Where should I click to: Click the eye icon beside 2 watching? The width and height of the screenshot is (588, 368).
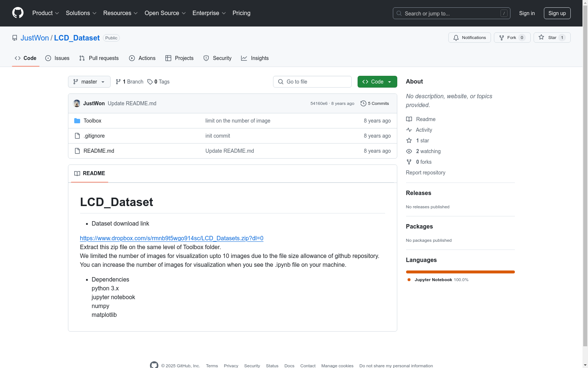409,151
